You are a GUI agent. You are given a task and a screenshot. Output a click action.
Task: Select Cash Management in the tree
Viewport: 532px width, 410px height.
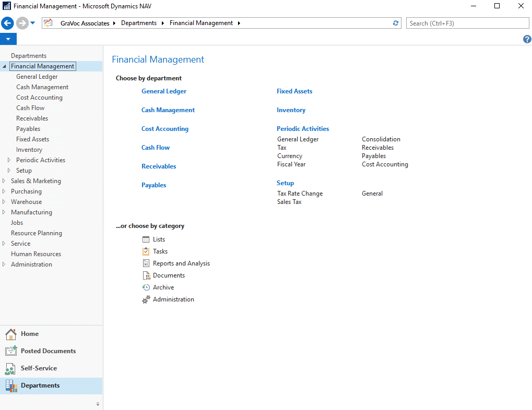pos(42,87)
